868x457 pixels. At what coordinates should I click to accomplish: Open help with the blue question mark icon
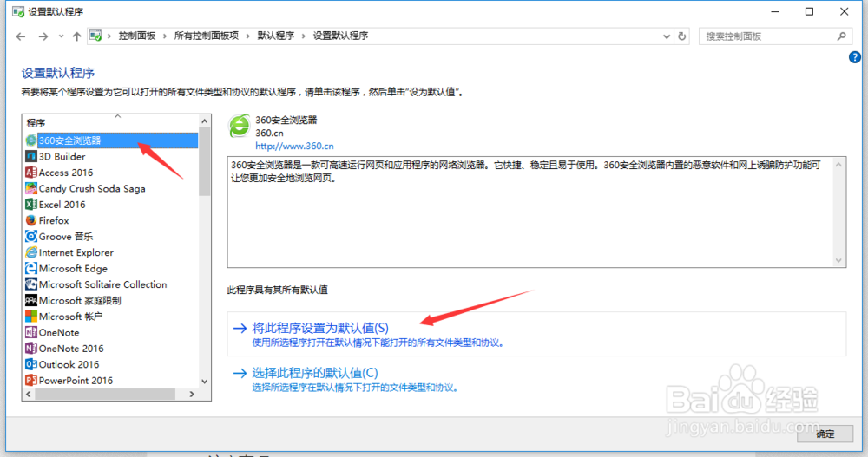[x=855, y=57]
